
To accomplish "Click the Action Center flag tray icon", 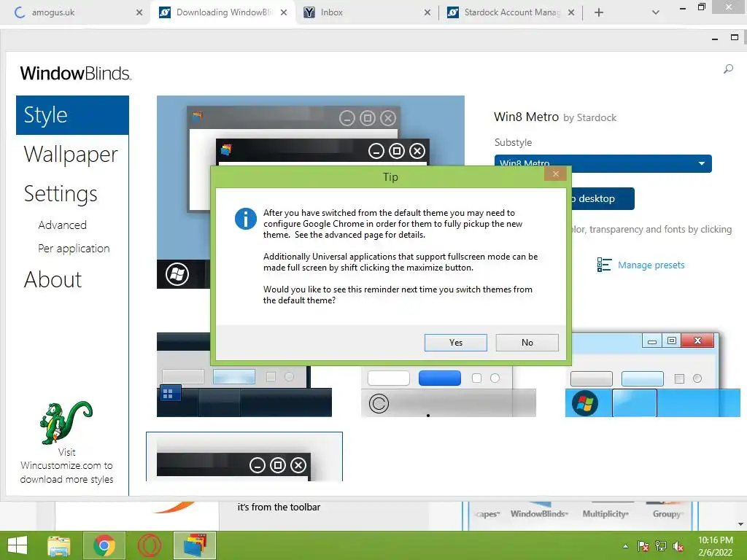I will (643, 546).
